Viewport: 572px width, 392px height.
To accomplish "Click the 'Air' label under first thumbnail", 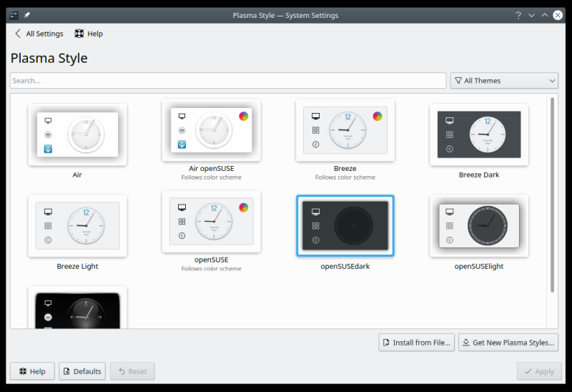I will coord(77,175).
